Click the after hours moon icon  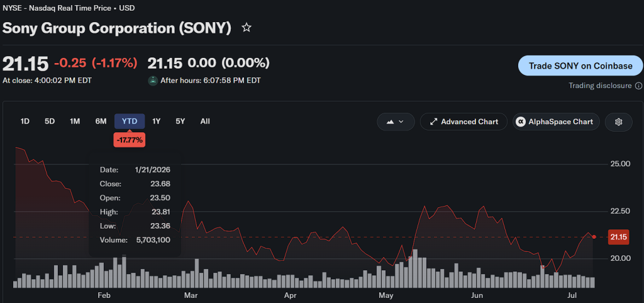[153, 81]
